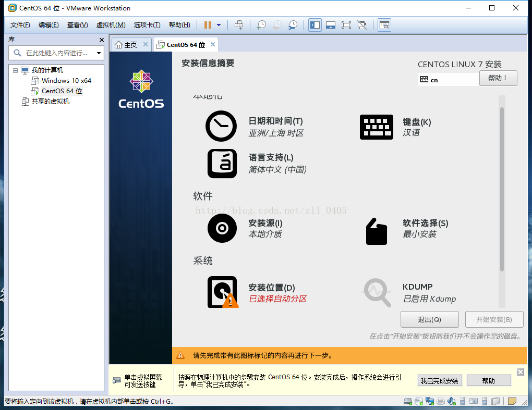Close the yellow installation hint bar
Screen dimensions: 532x410
pyautogui.click(x=521, y=372)
